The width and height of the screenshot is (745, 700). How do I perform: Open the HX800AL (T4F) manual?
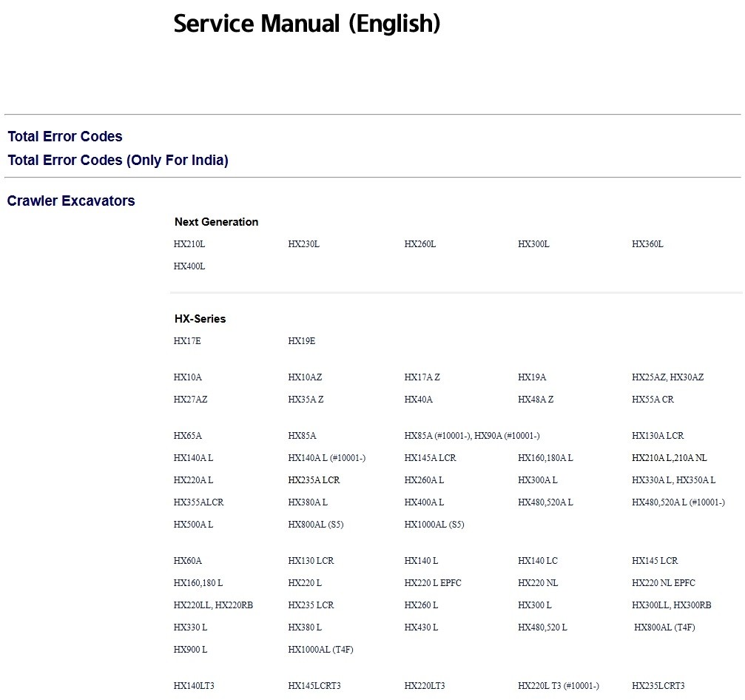664,627
